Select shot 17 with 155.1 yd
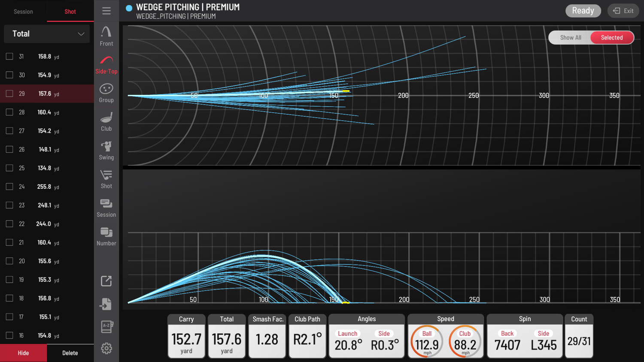This screenshot has height=362, width=644. (47, 317)
